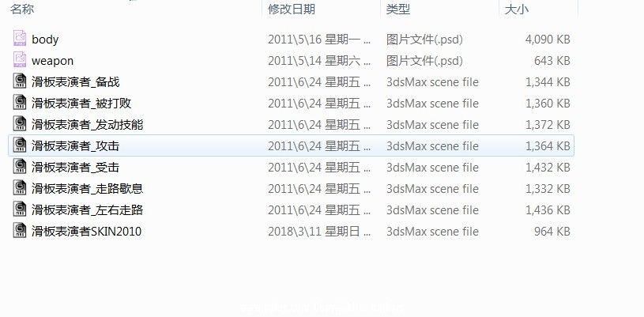Click the 滑板表演者_被打败 3dsMax file icon

coord(20,103)
